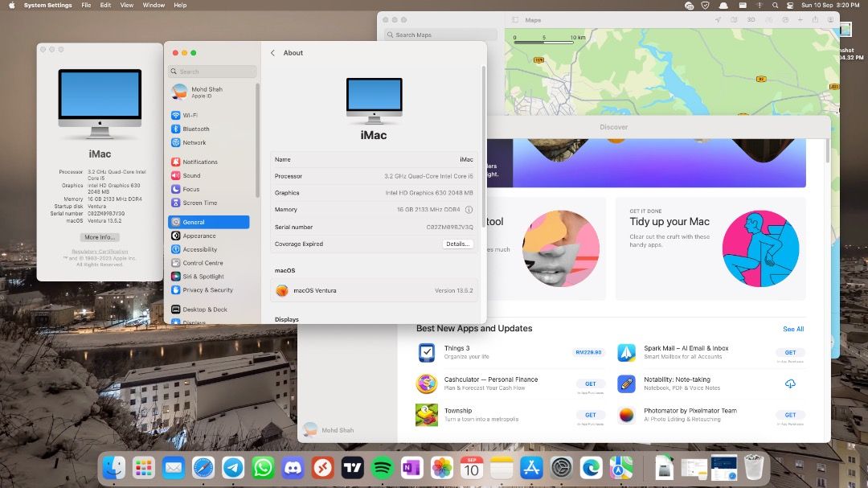This screenshot has height=488, width=868.
Task: Click GET for Spark Mail
Action: pos(790,352)
